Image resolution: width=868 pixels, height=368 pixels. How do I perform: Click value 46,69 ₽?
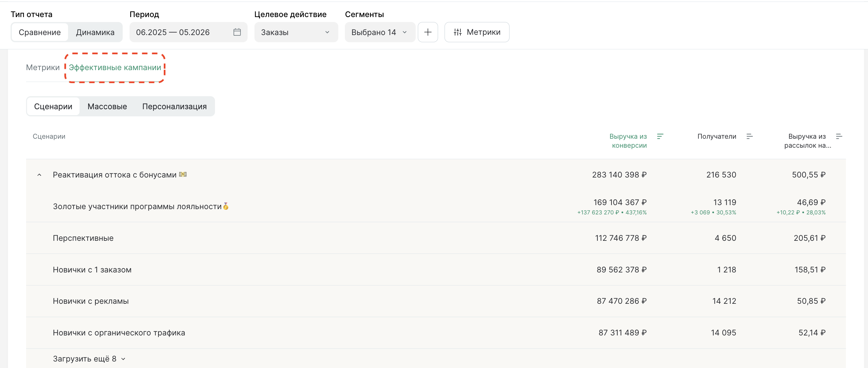811,202
